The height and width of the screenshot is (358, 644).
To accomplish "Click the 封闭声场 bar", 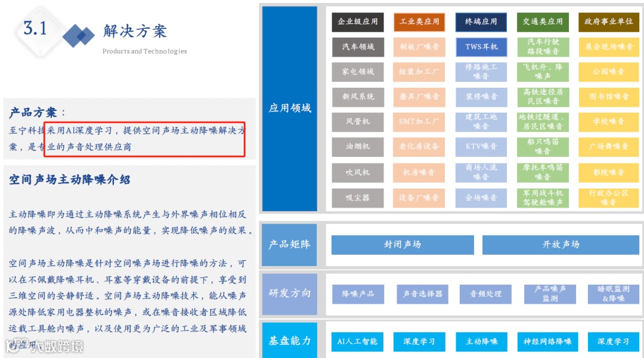I will (401, 245).
